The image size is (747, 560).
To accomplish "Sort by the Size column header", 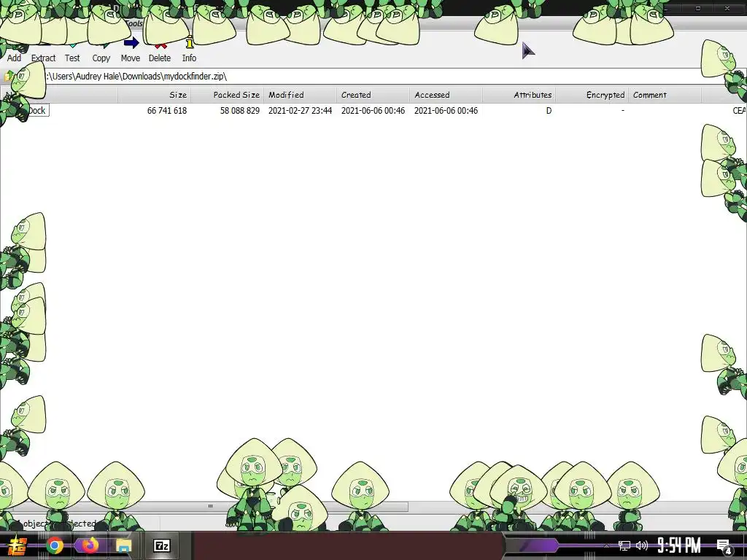I will [155, 95].
